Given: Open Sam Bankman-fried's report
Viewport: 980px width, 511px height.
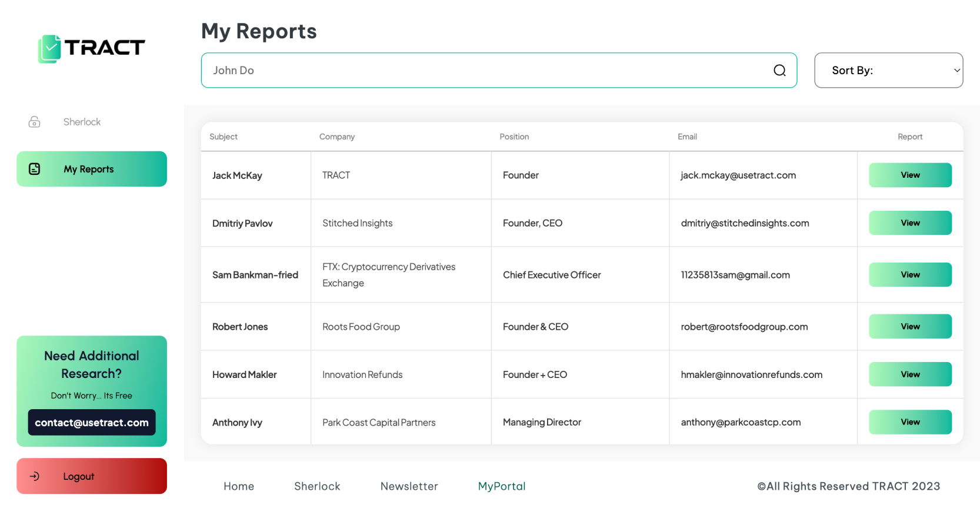Looking at the screenshot, I should coord(910,275).
